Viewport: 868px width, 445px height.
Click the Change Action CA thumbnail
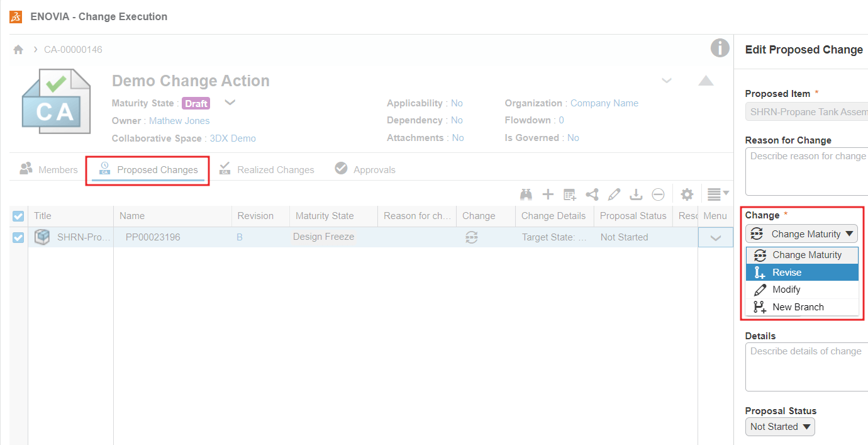coord(57,101)
